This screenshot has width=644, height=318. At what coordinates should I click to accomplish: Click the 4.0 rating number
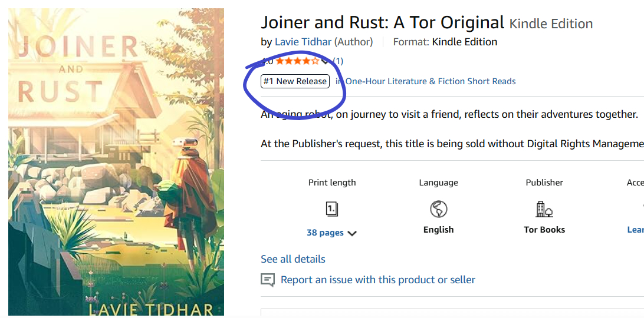pyautogui.click(x=267, y=61)
